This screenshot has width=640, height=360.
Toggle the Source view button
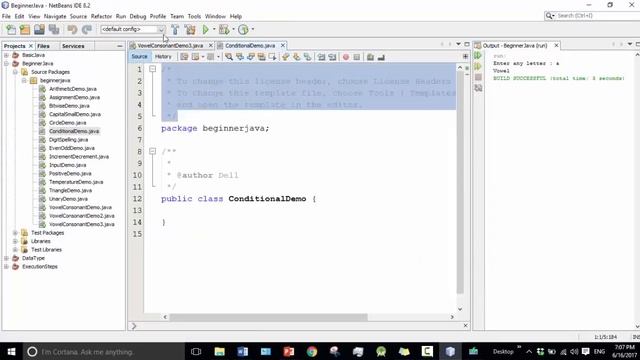[139, 57]
